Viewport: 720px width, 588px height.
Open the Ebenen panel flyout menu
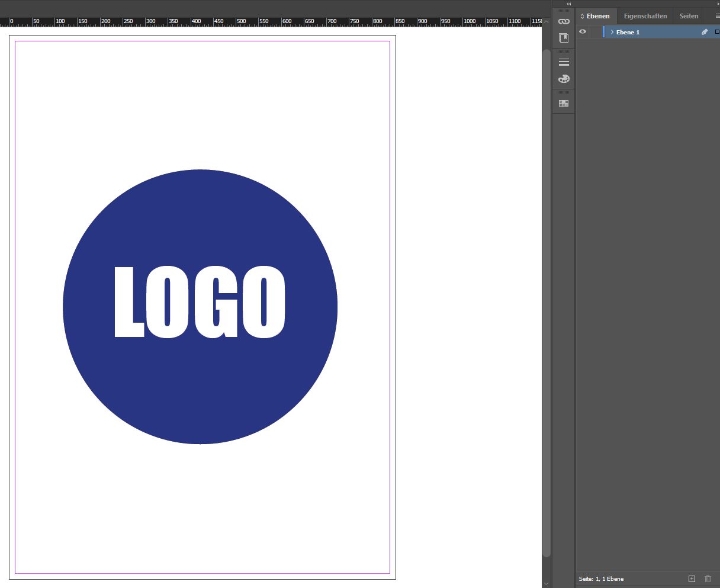click(717, 16)
